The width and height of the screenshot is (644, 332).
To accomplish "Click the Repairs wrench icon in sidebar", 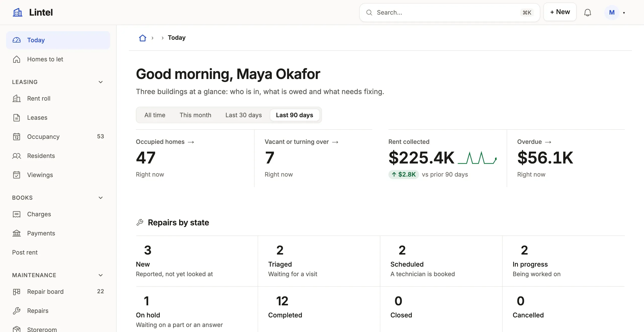I will 17,311.
